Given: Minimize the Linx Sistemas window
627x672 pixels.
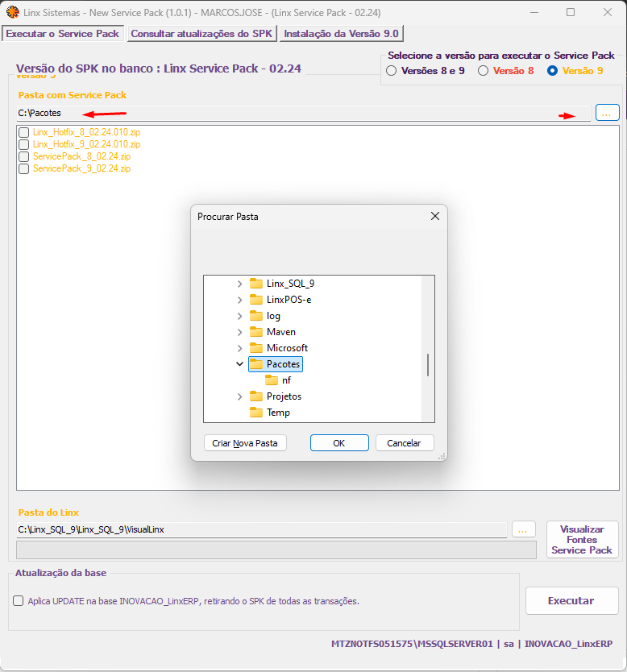Looking at the screenshot, I should click(x=534, y=12).
